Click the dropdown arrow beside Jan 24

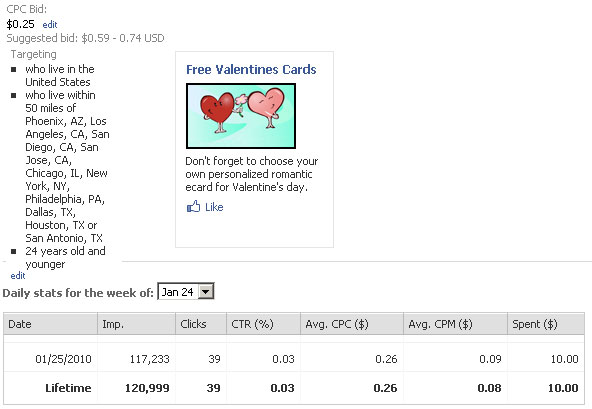(x=206, y=292)
